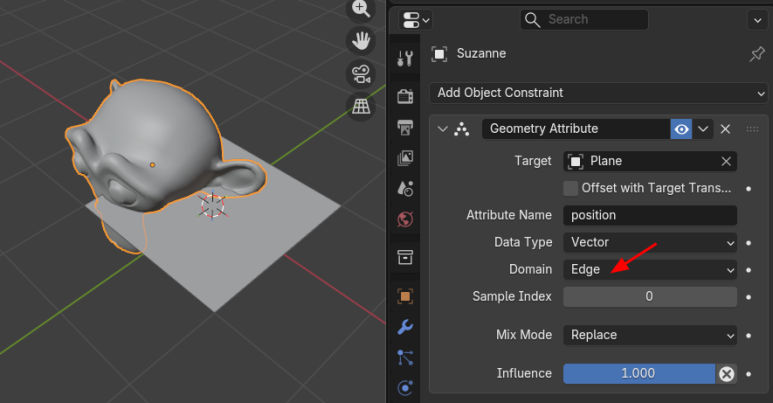Click the properties editor type dropdown
The width and height of the screenshot is (773, 403).
tap(416, 20)
